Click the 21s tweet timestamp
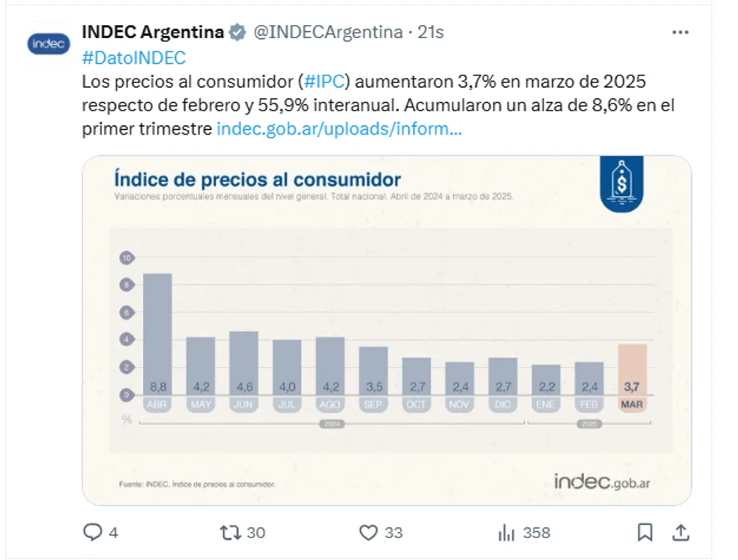 click(x=431, y=33)
